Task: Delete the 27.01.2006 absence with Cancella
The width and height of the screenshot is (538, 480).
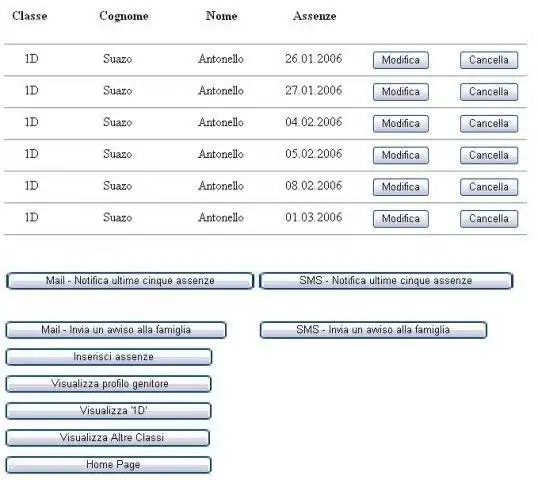Action: (x=489, y=92)
